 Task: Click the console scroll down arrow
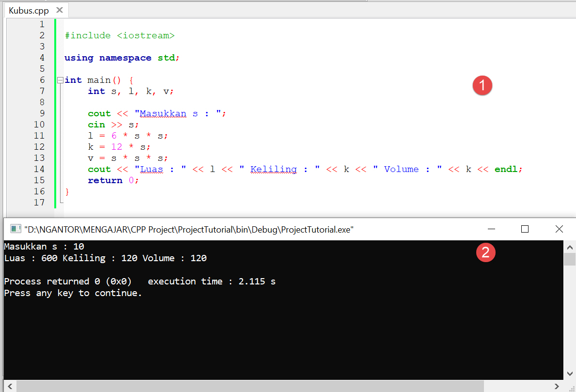pos(570,374)
